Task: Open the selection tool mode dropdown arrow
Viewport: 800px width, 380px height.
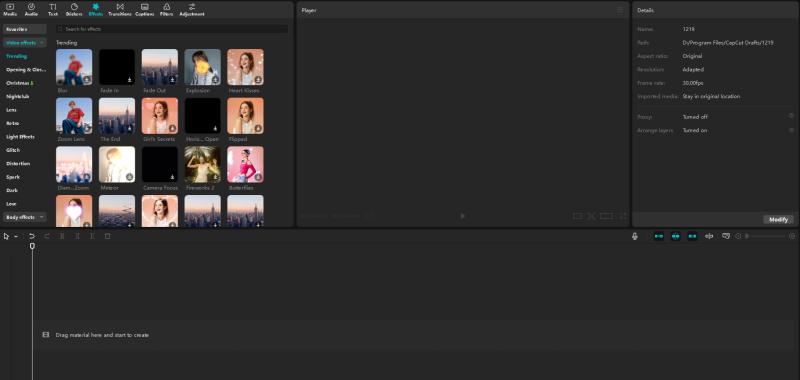Action: click(16, 237)
